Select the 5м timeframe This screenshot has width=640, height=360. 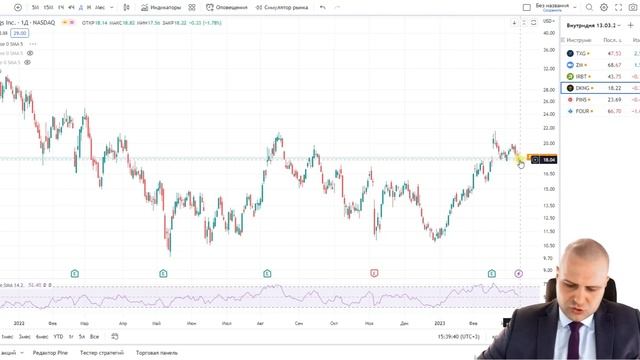coord(36,7)
